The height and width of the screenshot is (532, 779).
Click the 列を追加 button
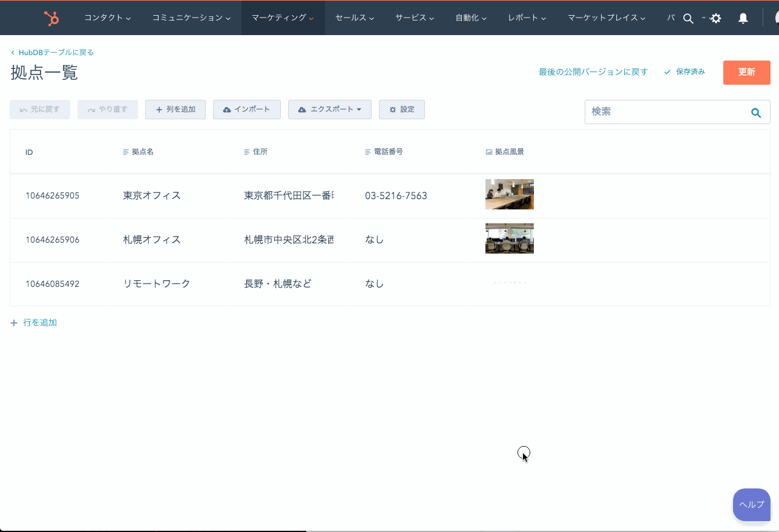pyautogui.click(x=176, y=110)
